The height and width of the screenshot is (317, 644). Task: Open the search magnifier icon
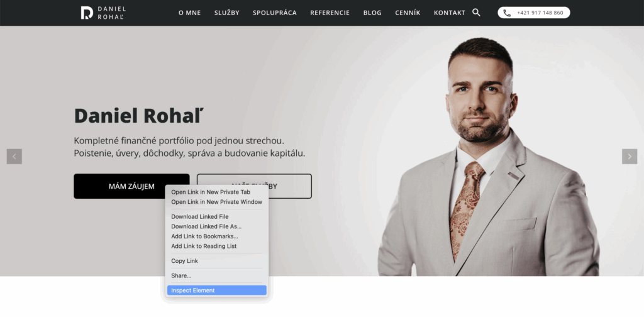[x=476, y=13]
